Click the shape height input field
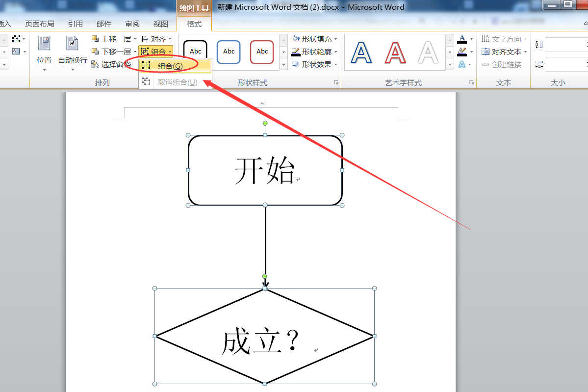The image size is (588, 392). coord(567,45)
